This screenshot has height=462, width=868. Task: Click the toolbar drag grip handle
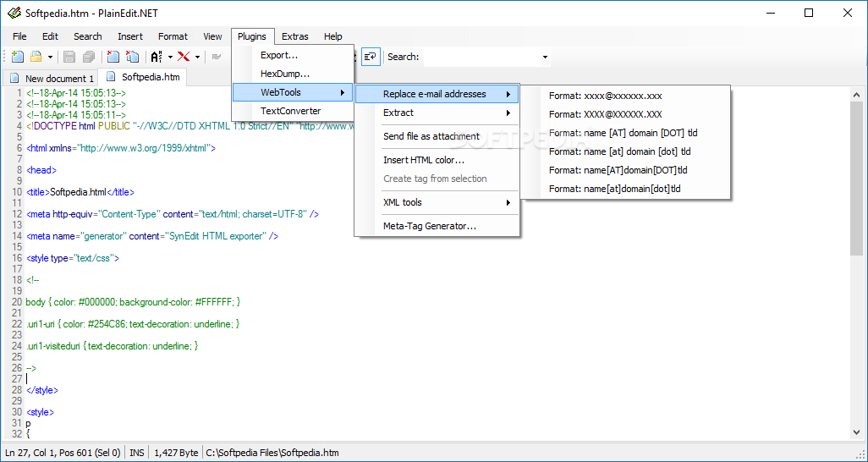[x=5, y=57]
